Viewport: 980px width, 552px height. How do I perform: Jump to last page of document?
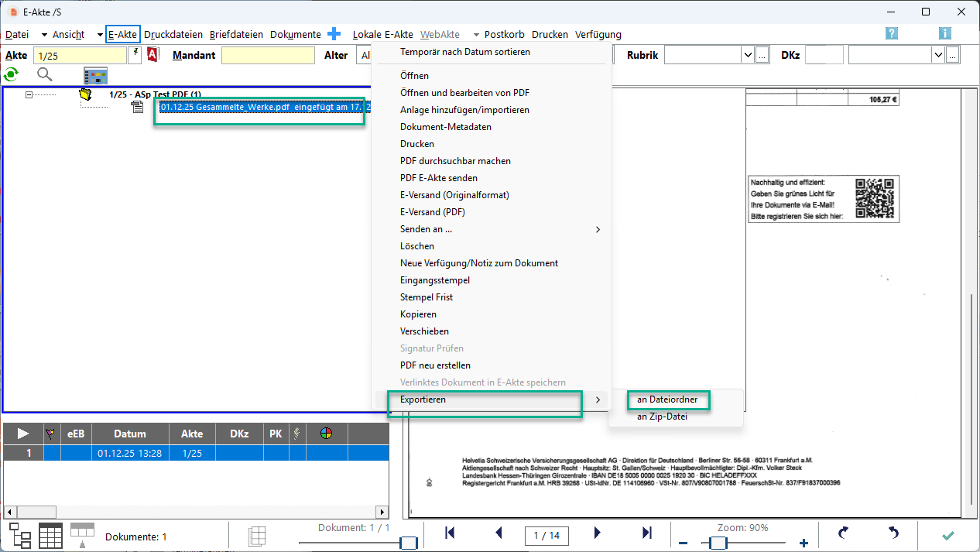647,533
